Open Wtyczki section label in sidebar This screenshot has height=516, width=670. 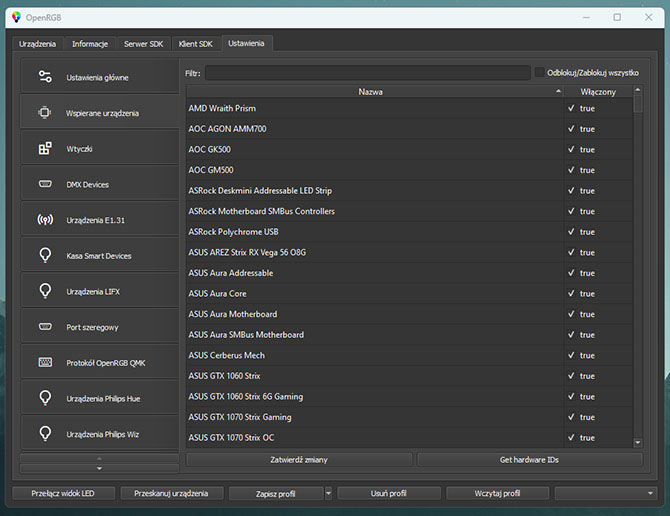coord(79,149)
